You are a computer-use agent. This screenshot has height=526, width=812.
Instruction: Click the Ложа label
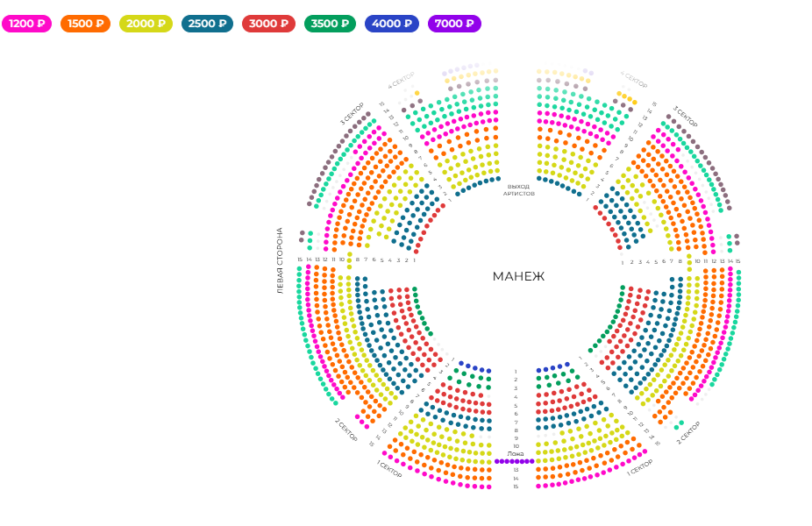516,453
